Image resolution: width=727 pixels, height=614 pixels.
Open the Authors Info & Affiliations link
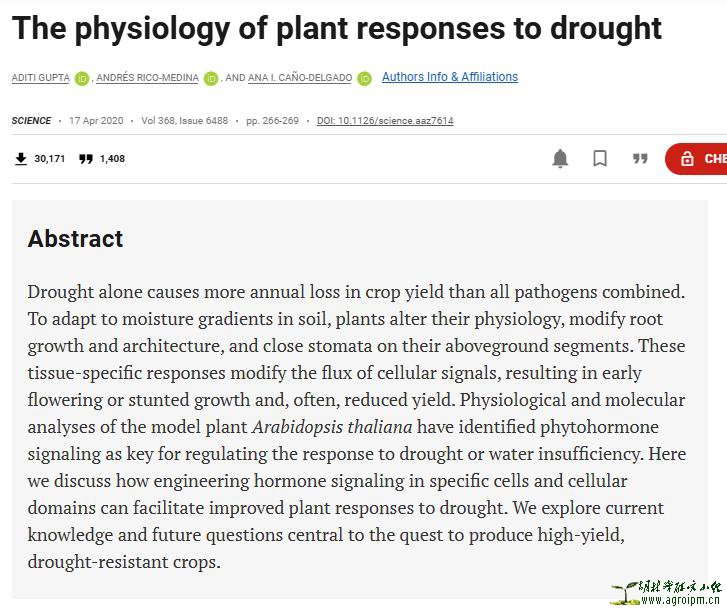(450, 77)
